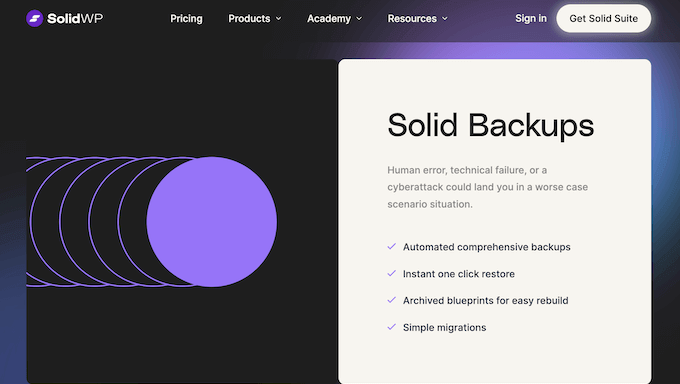The width and height of the screenshot is (680, 384).
Task: Click the paragraph starting Human error, technical failure
Action: (487, 187)
